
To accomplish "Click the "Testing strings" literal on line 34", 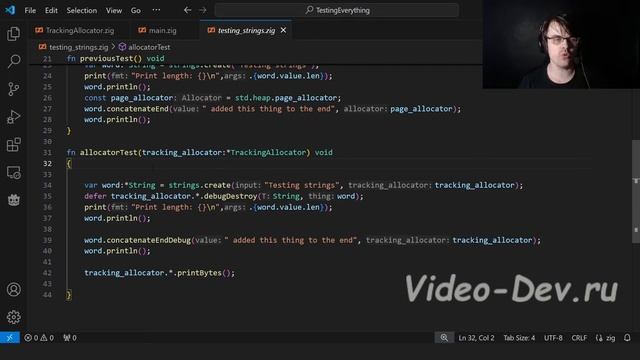I will tap(302, 185).
